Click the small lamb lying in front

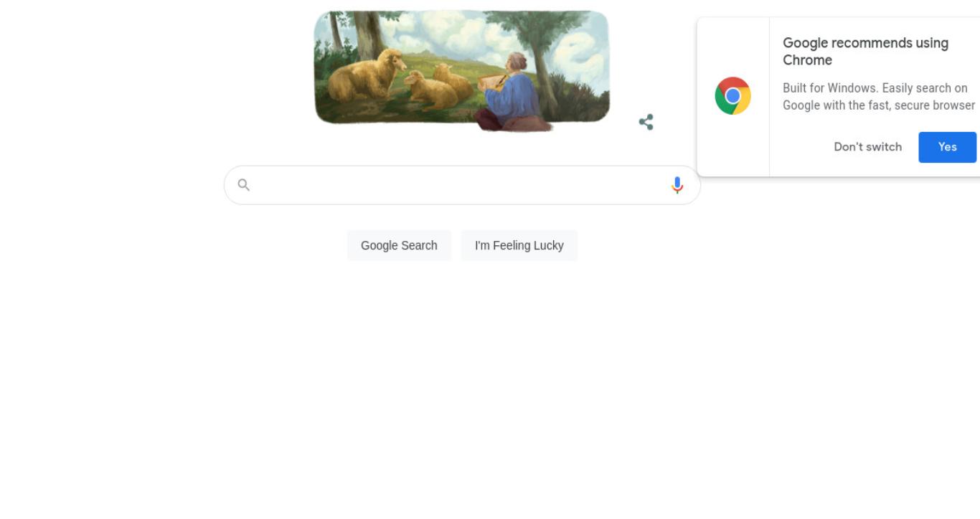[x=429, y=90]
